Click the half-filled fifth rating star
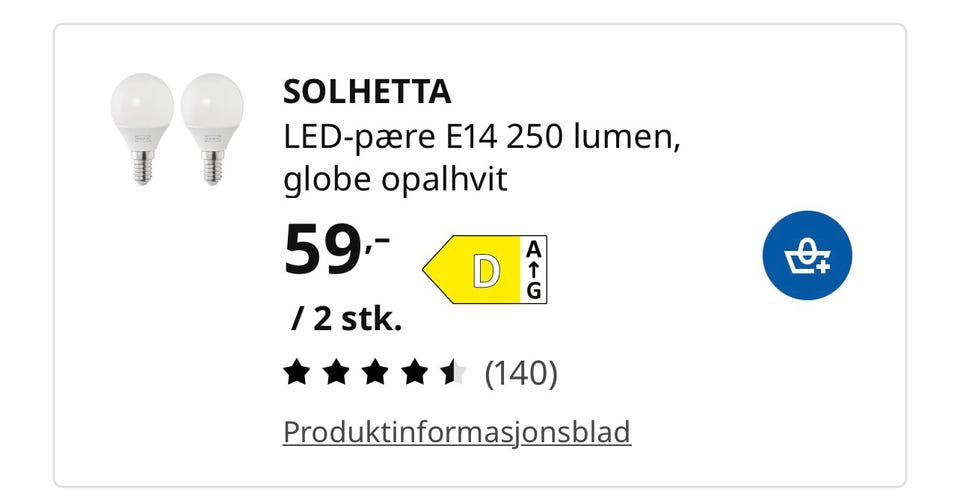This screenshot has height=490, width=960. point(452,374)
